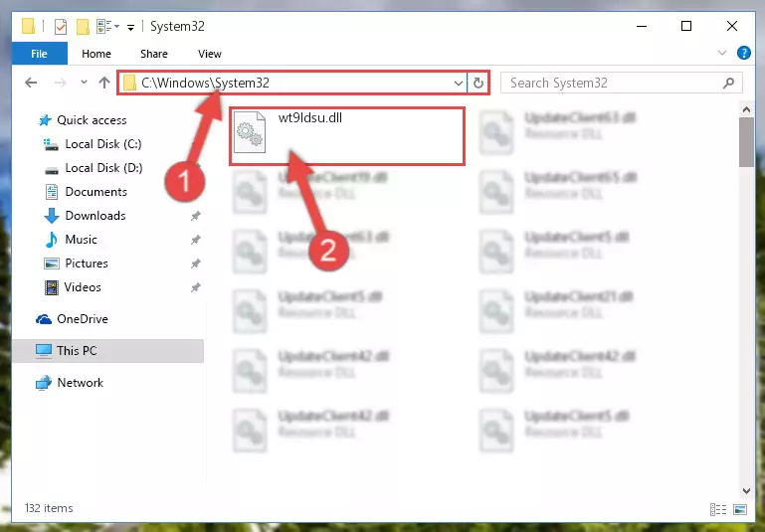Click the Documents page icon
Screen dimensions: 765x532
coord(51,192)
